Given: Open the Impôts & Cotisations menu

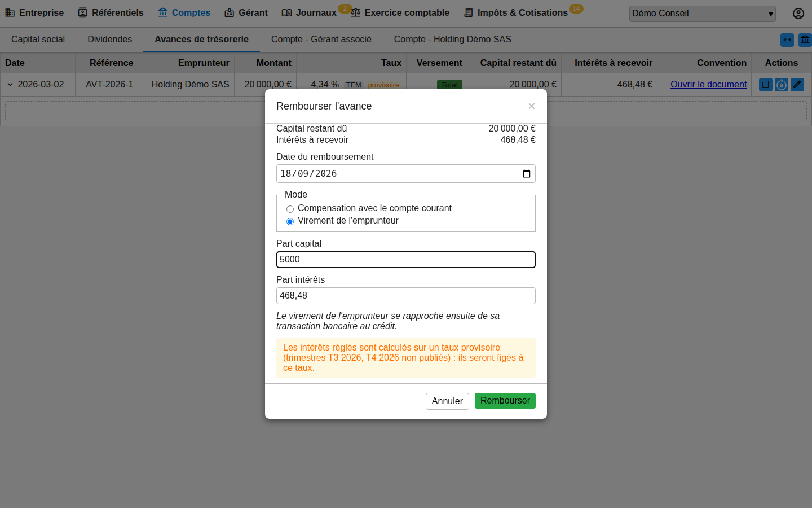Looking at the screenshot, I should click(x=515, y=12).
